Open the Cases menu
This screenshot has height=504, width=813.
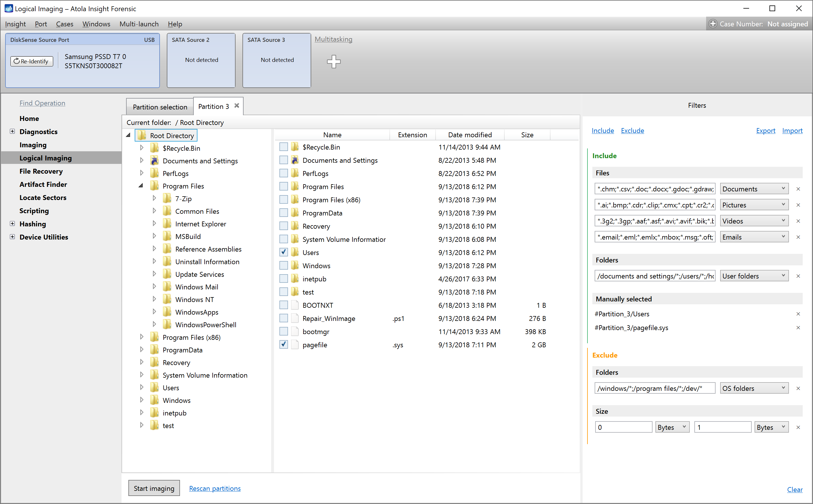tap(64, 24)
